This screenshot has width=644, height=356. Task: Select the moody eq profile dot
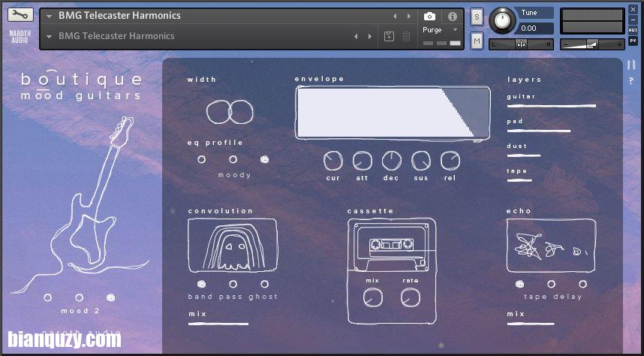point(264,159)
